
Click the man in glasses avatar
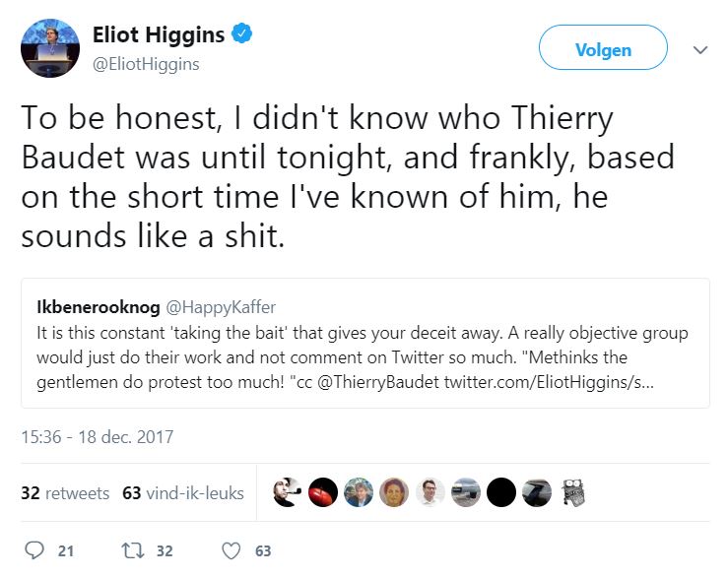[430, 492]
